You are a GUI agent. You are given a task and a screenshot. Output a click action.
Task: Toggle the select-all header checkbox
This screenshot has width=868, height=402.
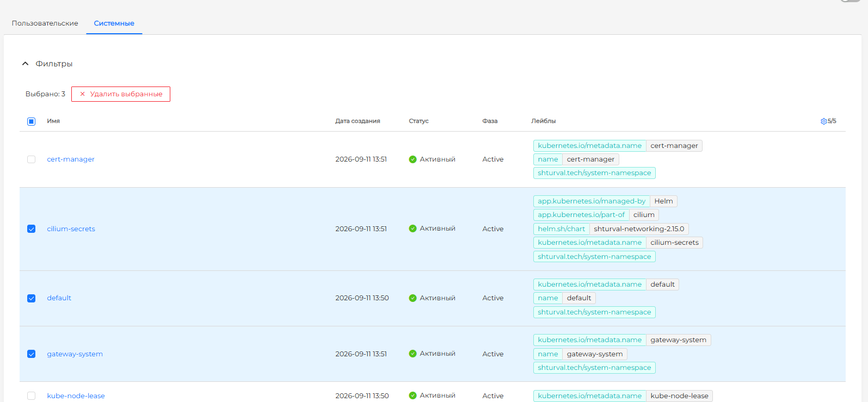(31, 121)
